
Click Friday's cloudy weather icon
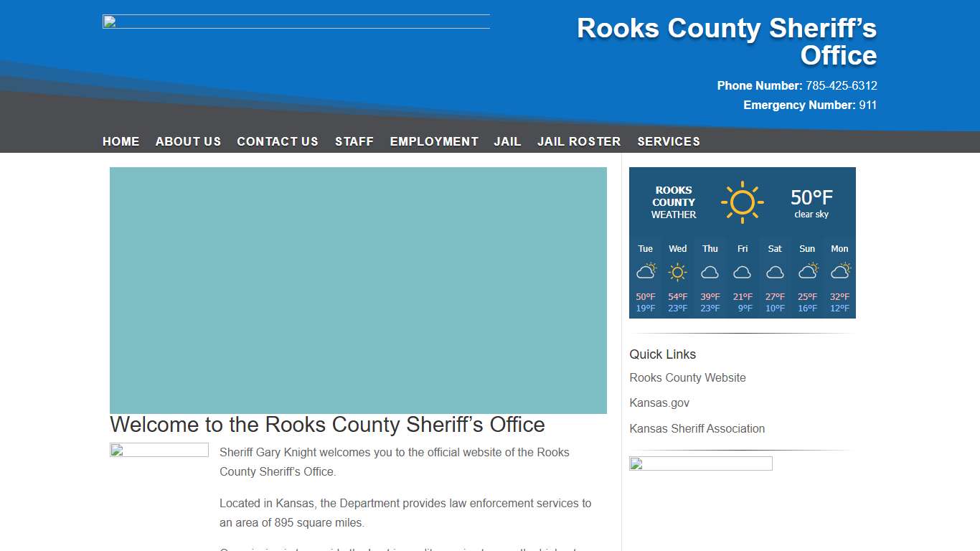coord(742,273)
